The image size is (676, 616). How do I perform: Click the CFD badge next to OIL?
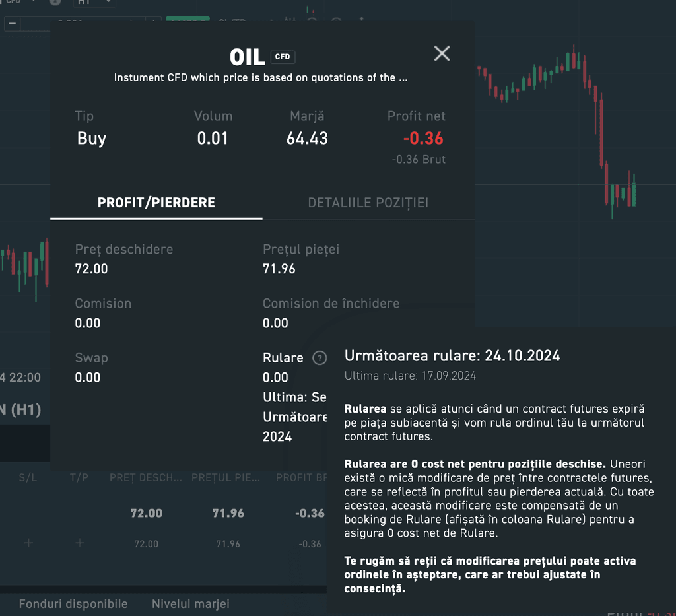pos(282,57)
